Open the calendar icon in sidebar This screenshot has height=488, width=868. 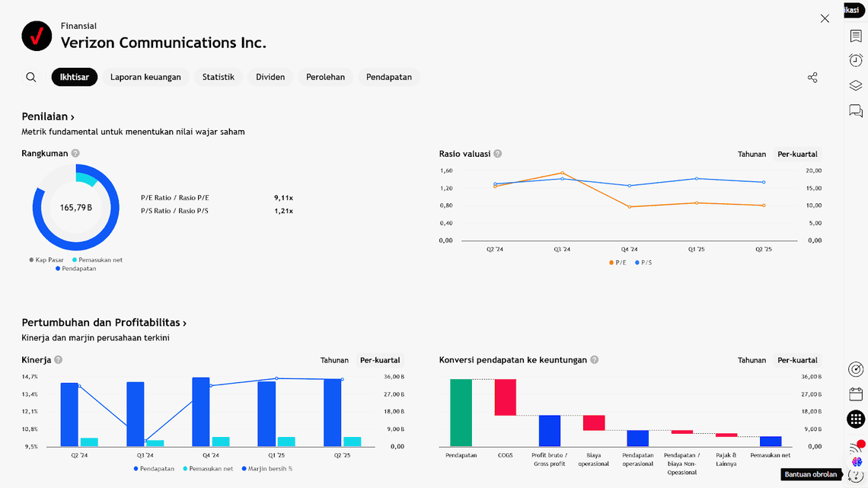(856, 394)
